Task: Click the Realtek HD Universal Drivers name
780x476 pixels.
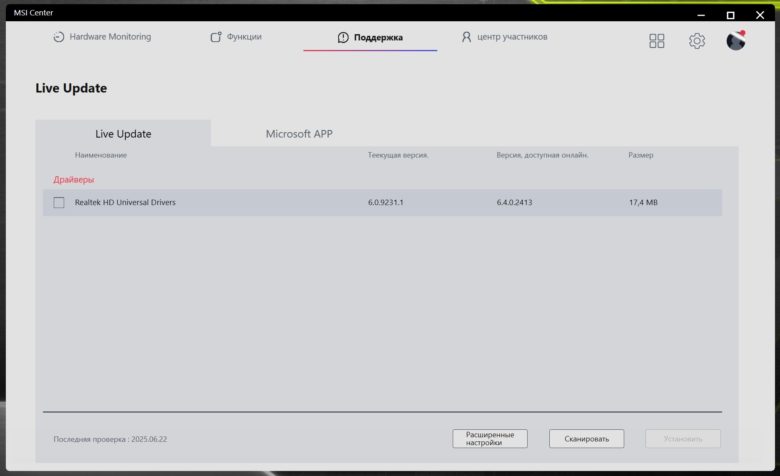Action: 125,202
